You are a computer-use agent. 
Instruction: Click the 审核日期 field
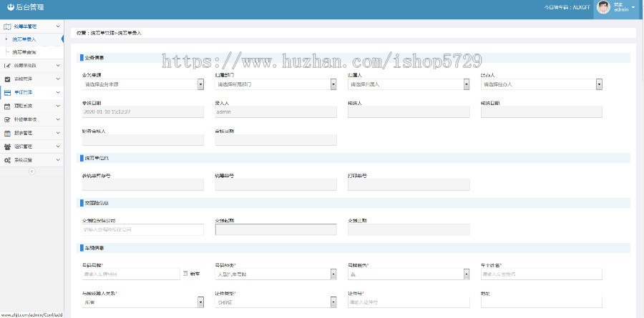tap(276, 140)
